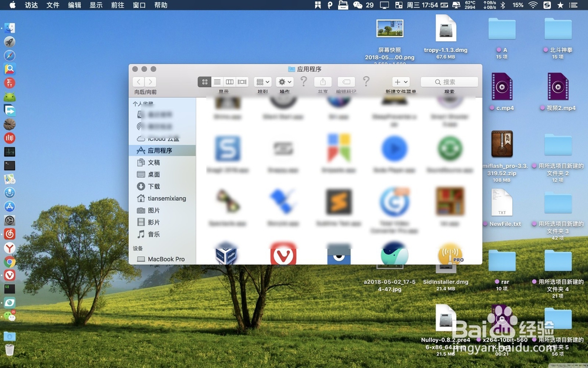This screenshot has height=368, width=588.
Task: Select the 北斗神拳 folder on desktop
Action: (x=557, y=28)
